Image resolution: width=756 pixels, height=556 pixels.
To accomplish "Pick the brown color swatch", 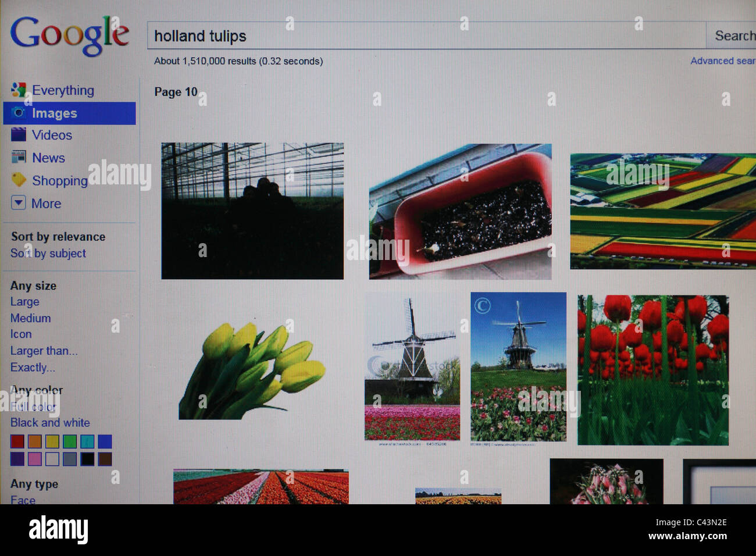I will click(x=105, y=459).
